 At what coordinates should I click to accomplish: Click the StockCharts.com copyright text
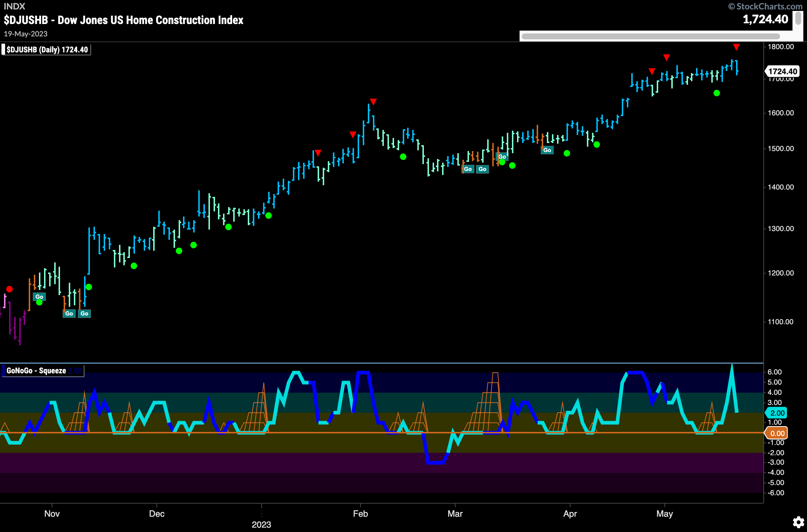click(x=765, y=6)
